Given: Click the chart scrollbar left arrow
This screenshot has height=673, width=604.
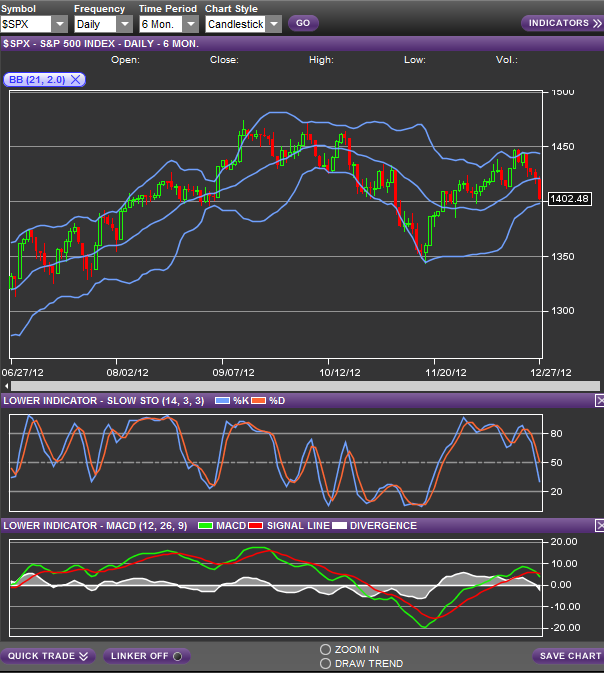Looking at the screenshot, I should 5,385.
